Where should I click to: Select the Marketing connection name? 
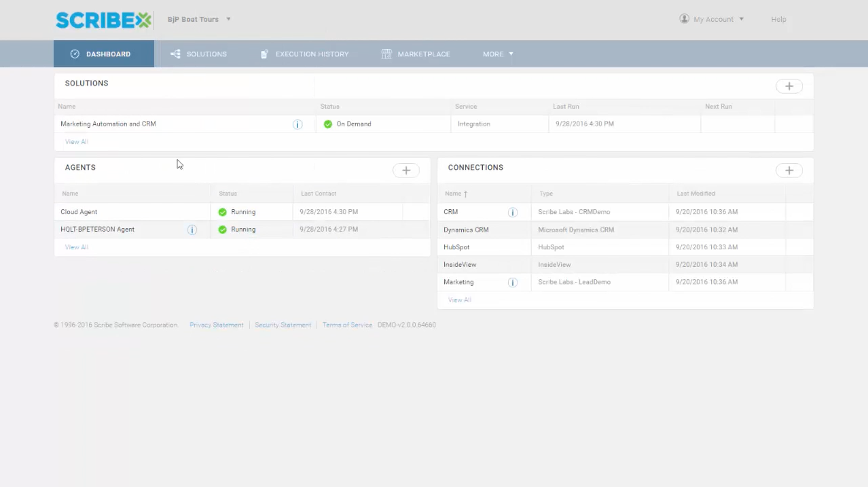(x=458, y=282)
